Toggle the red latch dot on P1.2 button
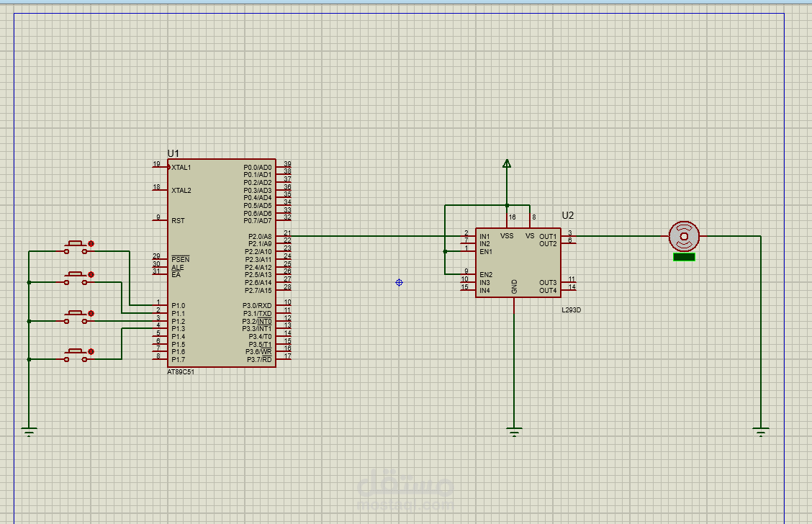 point(91,313)
